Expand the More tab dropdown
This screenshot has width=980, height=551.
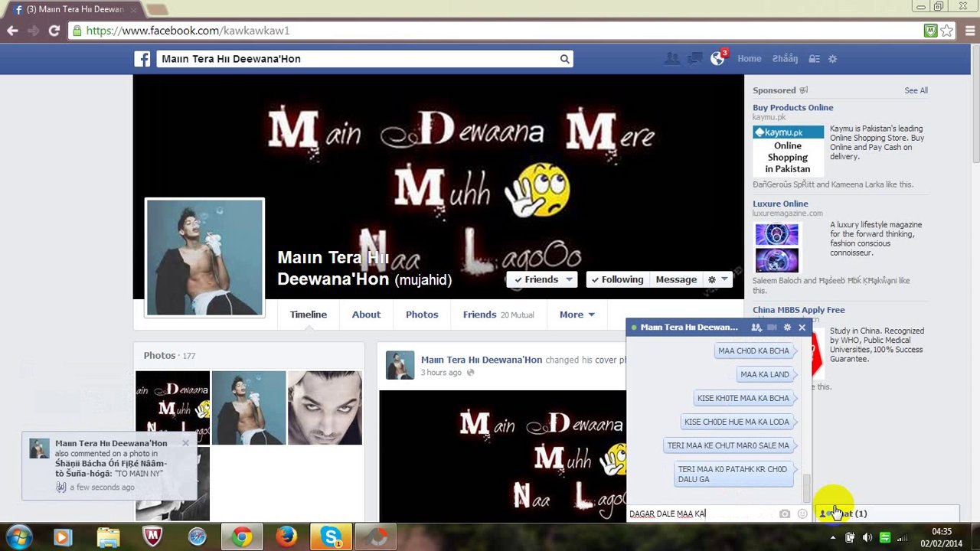(577, 315)
